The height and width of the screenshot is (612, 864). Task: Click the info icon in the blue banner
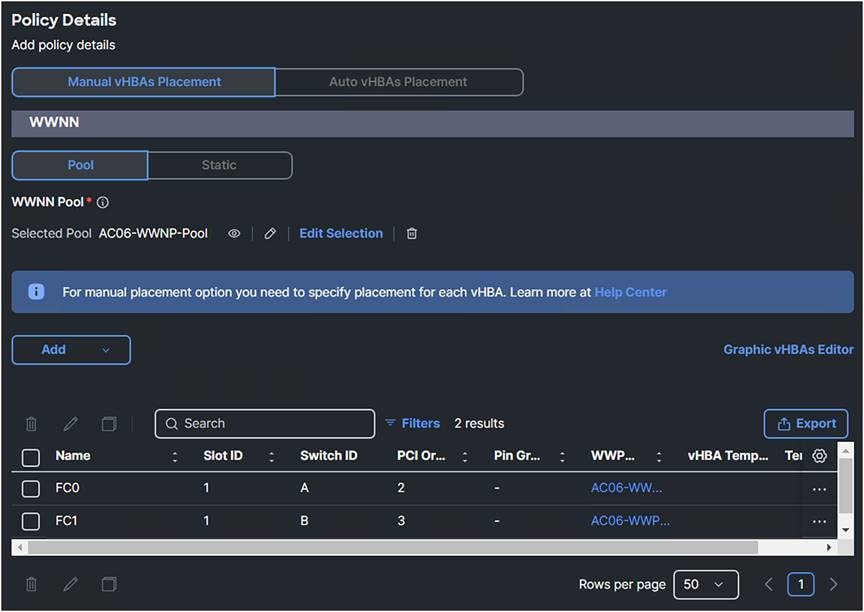pyautogui.click(x=36, y=291)
